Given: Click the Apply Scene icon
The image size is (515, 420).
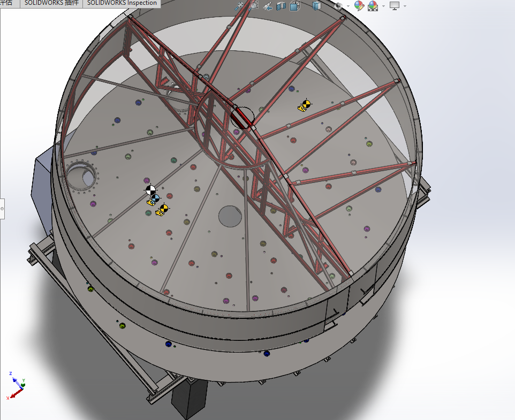Looking at the screenshot, I should (373, 6).
